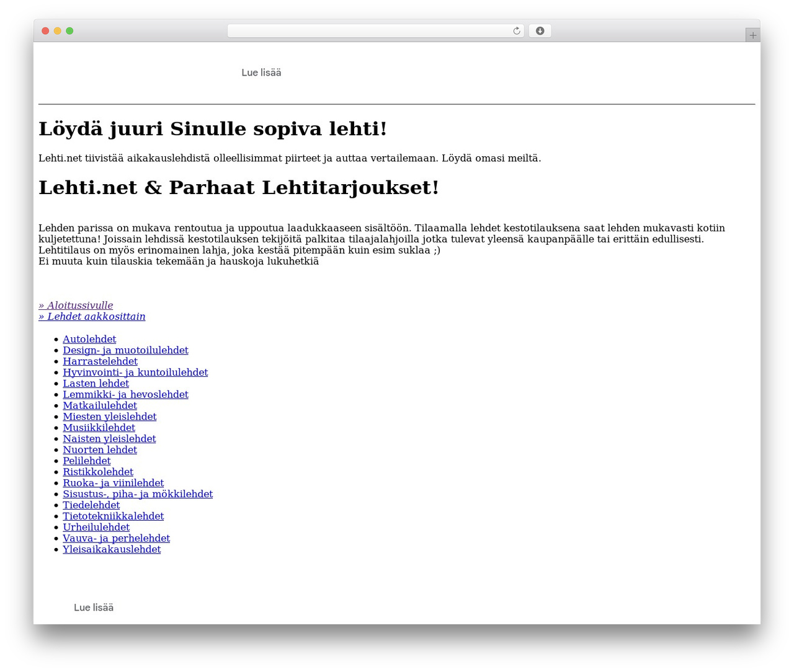This screenshot has height=672, width=794.
Task: Open Harrastelehdet category link
Action: [x=100, y=361]
